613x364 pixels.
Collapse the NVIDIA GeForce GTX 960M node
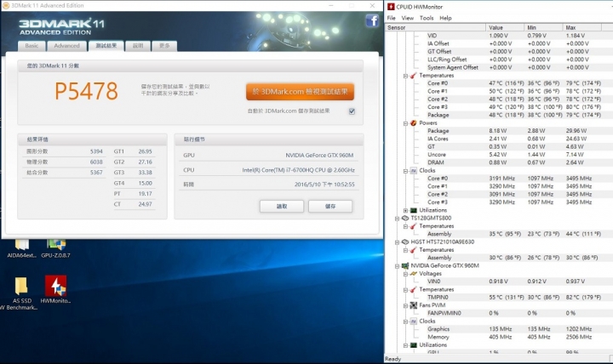pyautogui.click(x=398, y=266)
